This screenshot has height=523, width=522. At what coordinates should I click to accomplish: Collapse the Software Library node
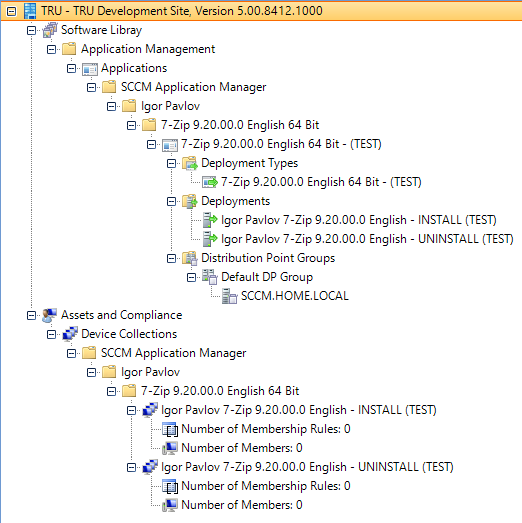tap(31, 31)
